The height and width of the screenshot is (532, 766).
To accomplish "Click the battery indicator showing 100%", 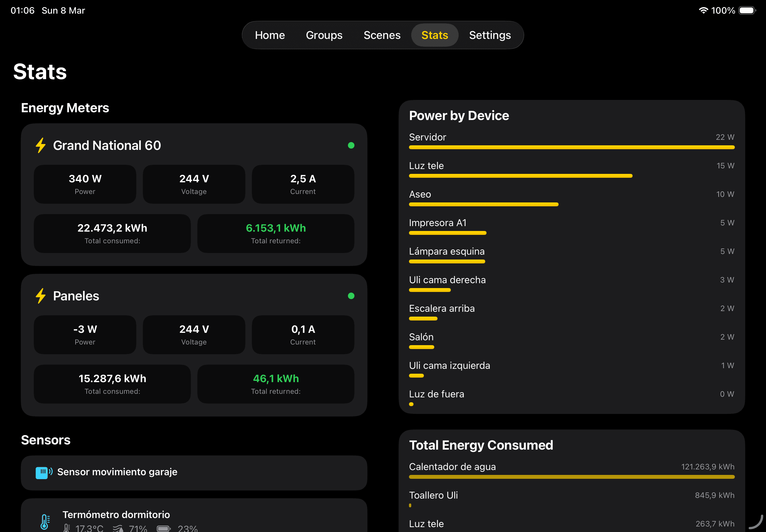I will pyautogui.click(x=747, y=10).
